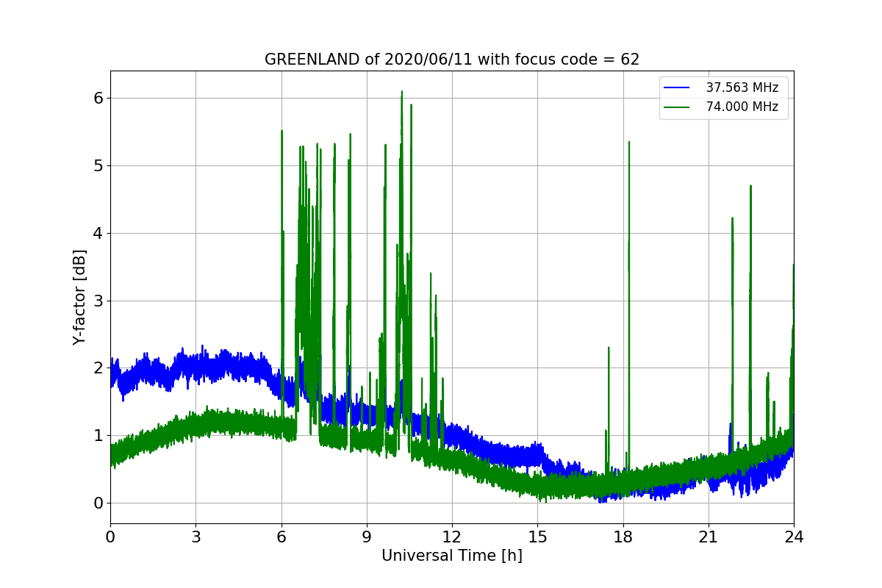882x588 pixels.
Task: Click the isolated green spike peak just after 18 h
Action: tap(629, 142)
